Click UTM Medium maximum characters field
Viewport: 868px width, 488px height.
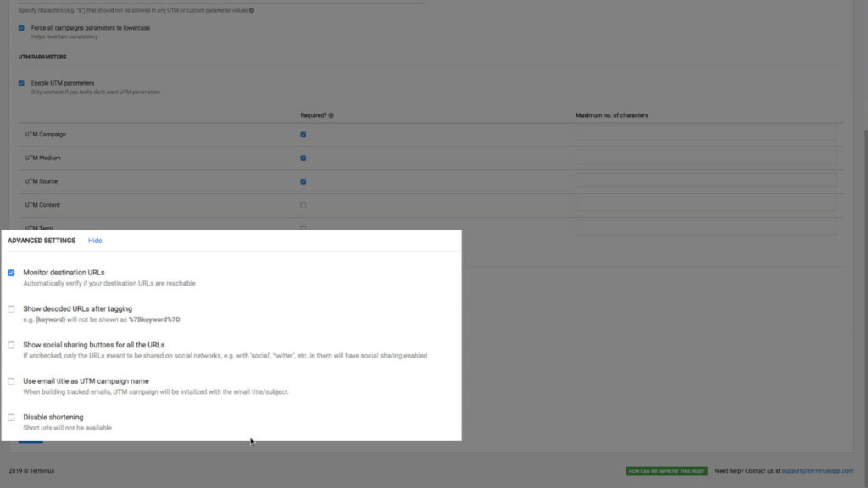click(705, 156)
